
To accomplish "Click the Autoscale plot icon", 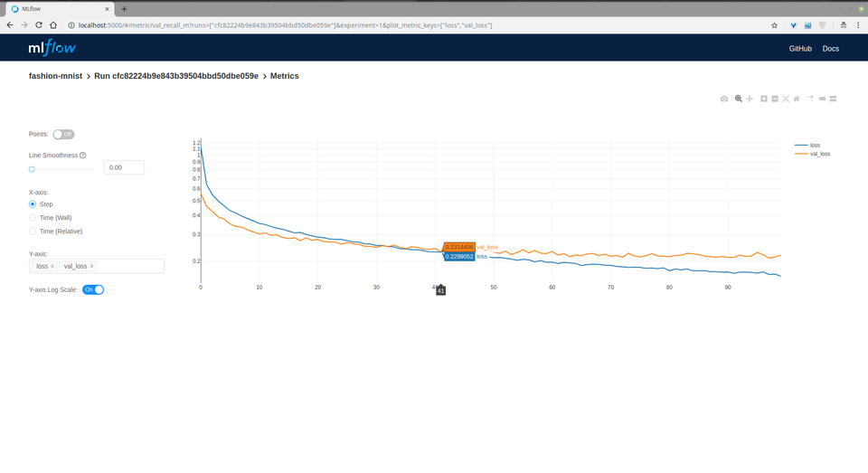I will [786, 99].
